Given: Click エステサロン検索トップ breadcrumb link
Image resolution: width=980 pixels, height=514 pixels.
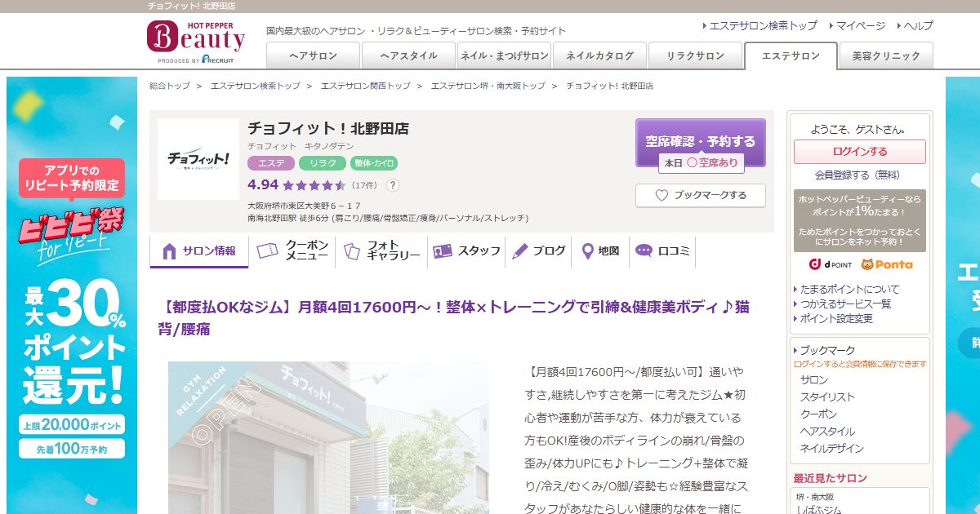Looking at the screenshot, I should click(x=255, y=86).
